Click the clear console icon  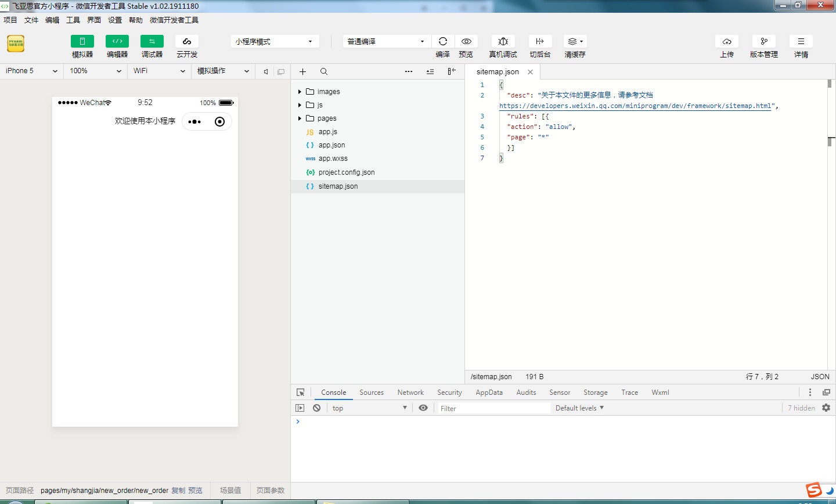[316, 408]
